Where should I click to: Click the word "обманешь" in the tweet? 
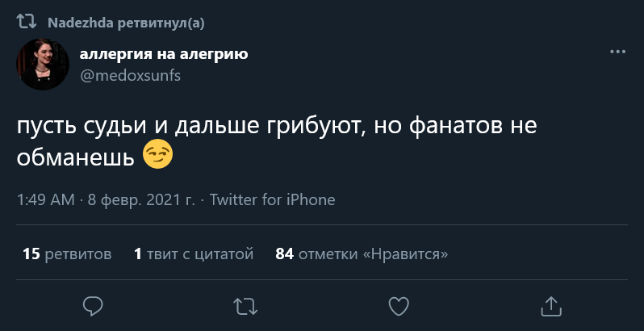(75, 157)
